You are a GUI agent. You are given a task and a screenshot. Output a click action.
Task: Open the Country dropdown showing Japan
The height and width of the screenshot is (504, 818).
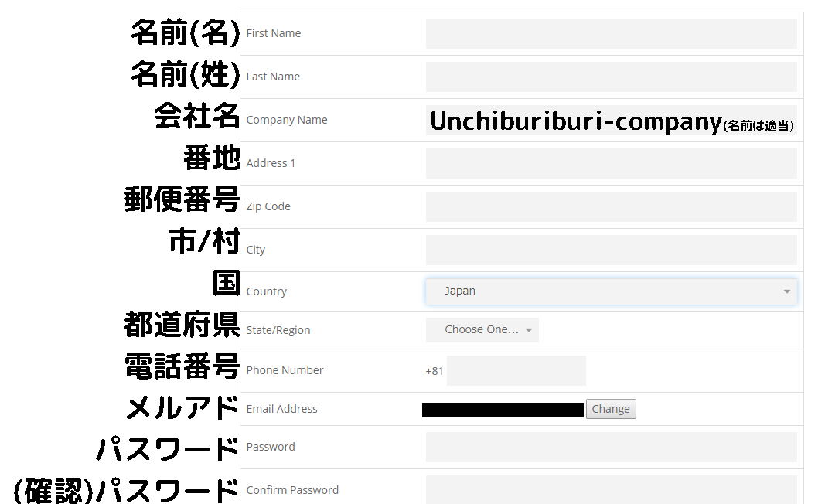pos(611,291)
